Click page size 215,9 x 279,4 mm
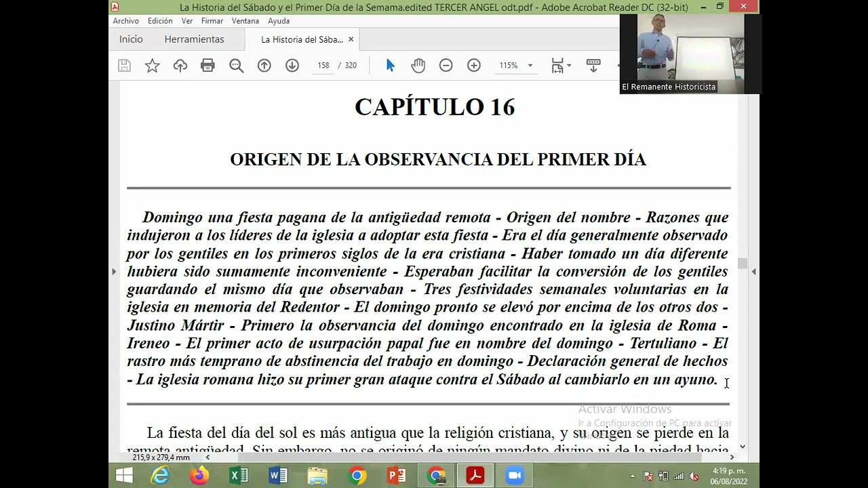Screen dimensions: 868x488 (161, 457)
